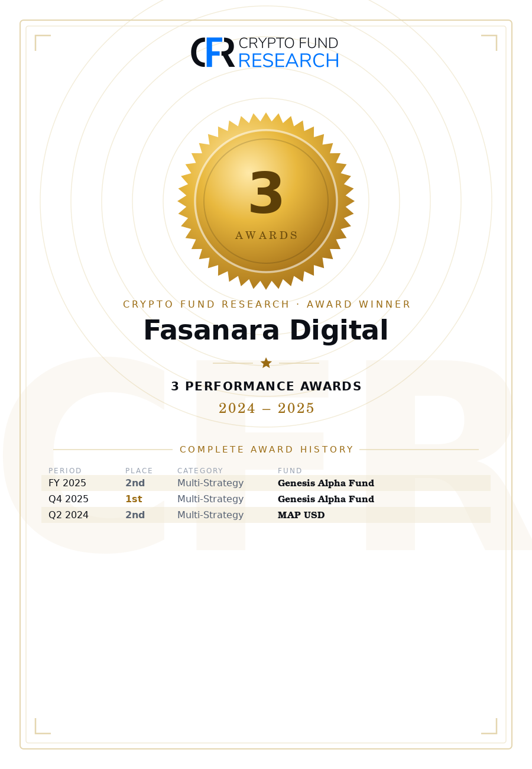The height and width of the screenshot is (769, 532).
Task: Select the FY 2025 period cell
Action: (x=67, y=483)
